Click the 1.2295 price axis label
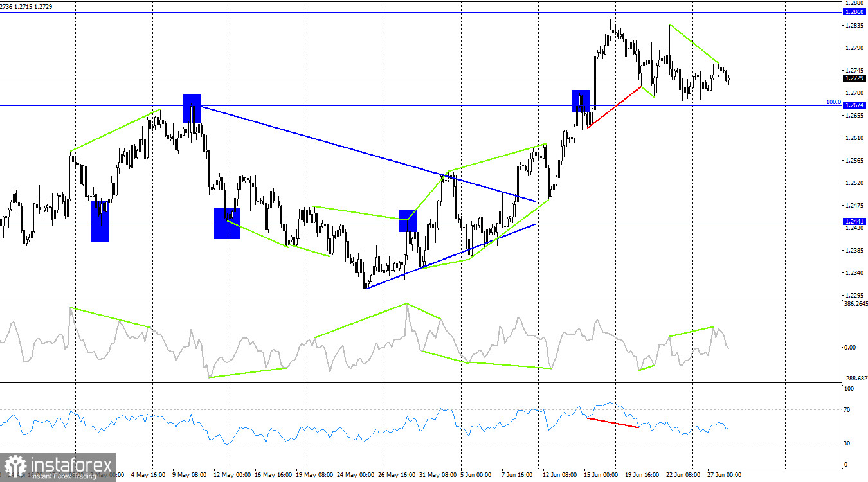 [x=854, y=296]
